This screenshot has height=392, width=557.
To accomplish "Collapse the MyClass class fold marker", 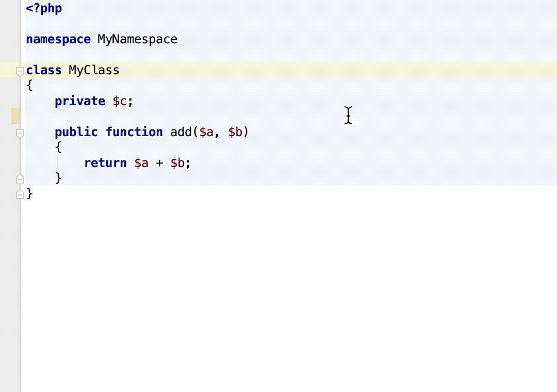I will pos(20,71).
